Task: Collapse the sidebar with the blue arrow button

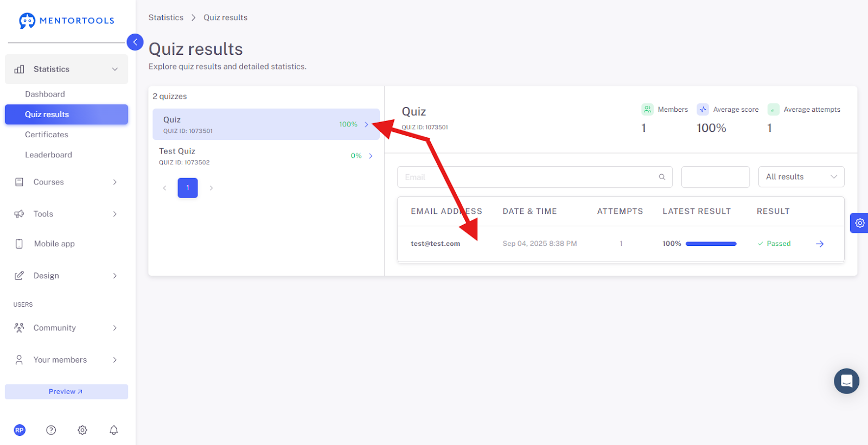Action: point(135,42)
